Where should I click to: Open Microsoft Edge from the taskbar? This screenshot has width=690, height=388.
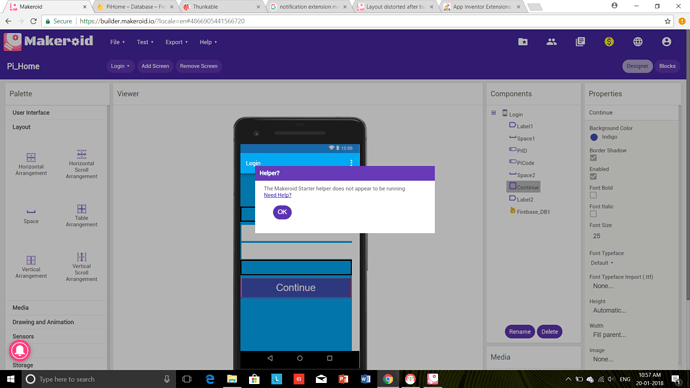pyautogui.click(x=210, y=379)
